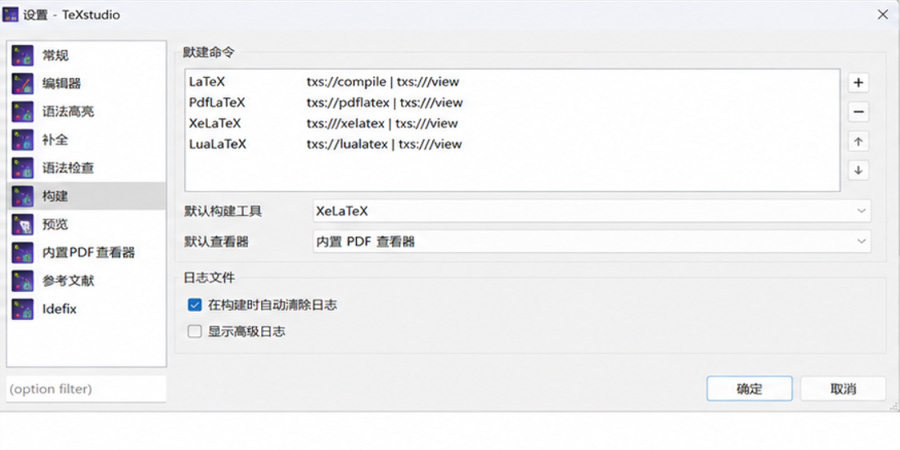Viewport: 900px width, 450px height.
Task: Show the 语法检查 settings page
Action: [x=68, y=168]
